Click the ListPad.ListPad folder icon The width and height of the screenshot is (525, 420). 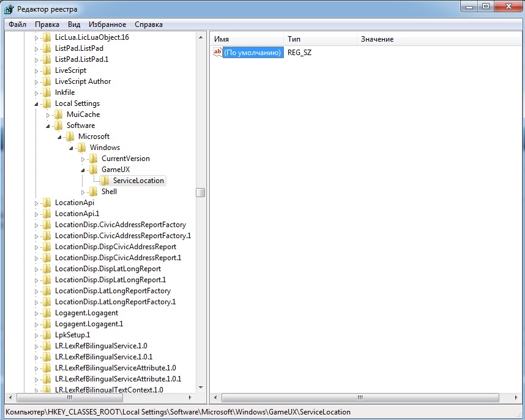click(x=47, y=48)
